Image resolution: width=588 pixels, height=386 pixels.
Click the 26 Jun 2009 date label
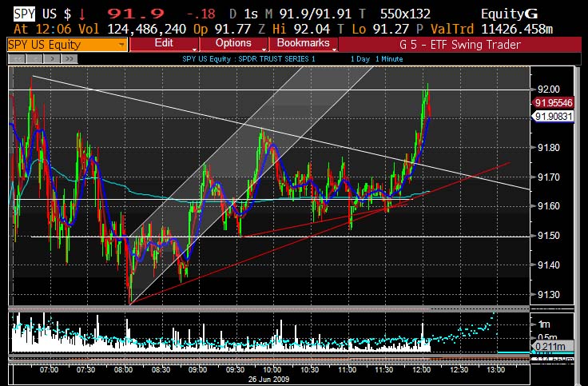point(269,379)
